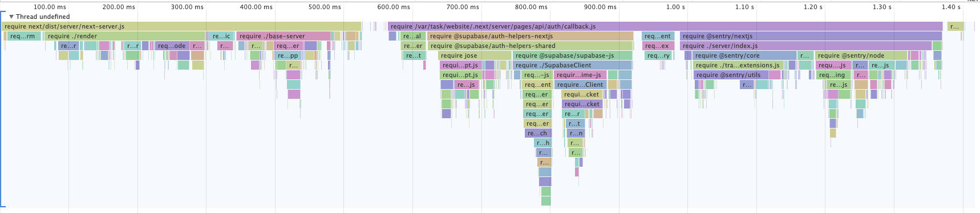Image resolution: width=980 pixels, height=213 pixels.
Task: Select the require jose bar
Action: click(475, 55)
